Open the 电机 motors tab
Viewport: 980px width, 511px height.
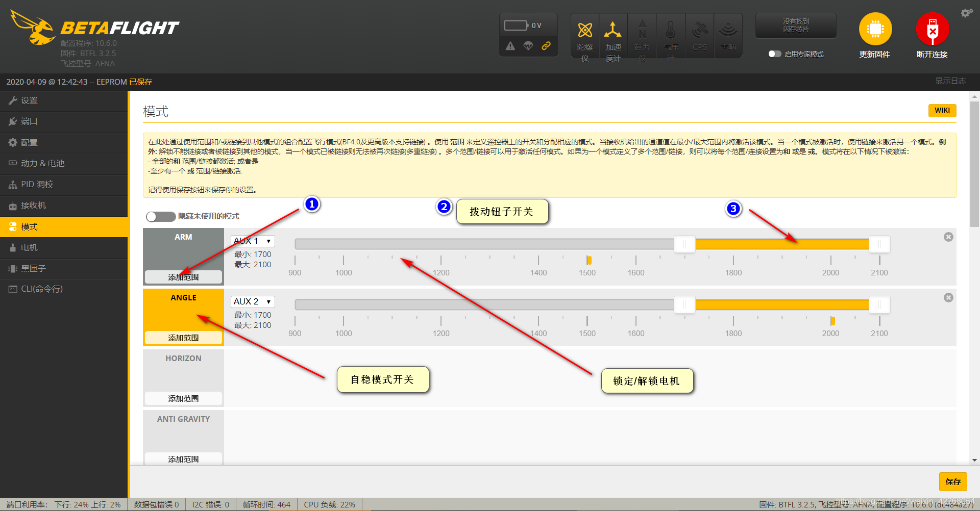[64, 247]
